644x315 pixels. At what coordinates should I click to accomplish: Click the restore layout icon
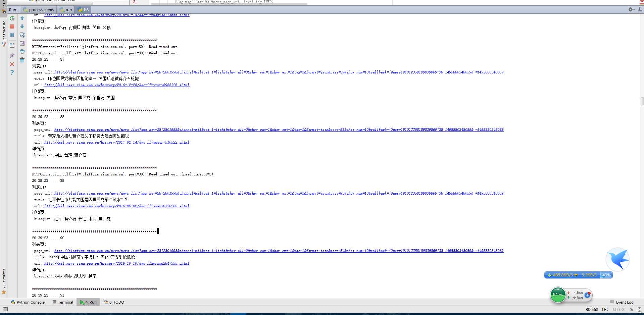click(12, 45)
